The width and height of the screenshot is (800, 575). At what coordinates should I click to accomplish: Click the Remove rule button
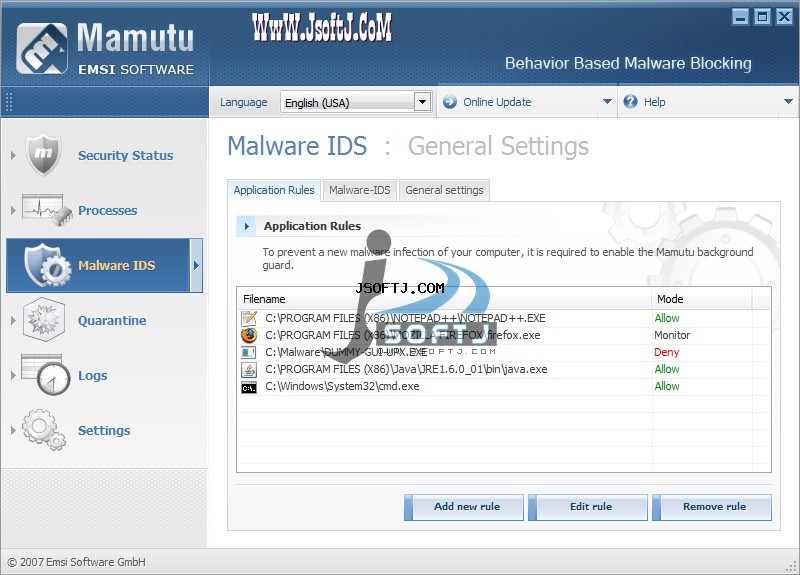712,507
